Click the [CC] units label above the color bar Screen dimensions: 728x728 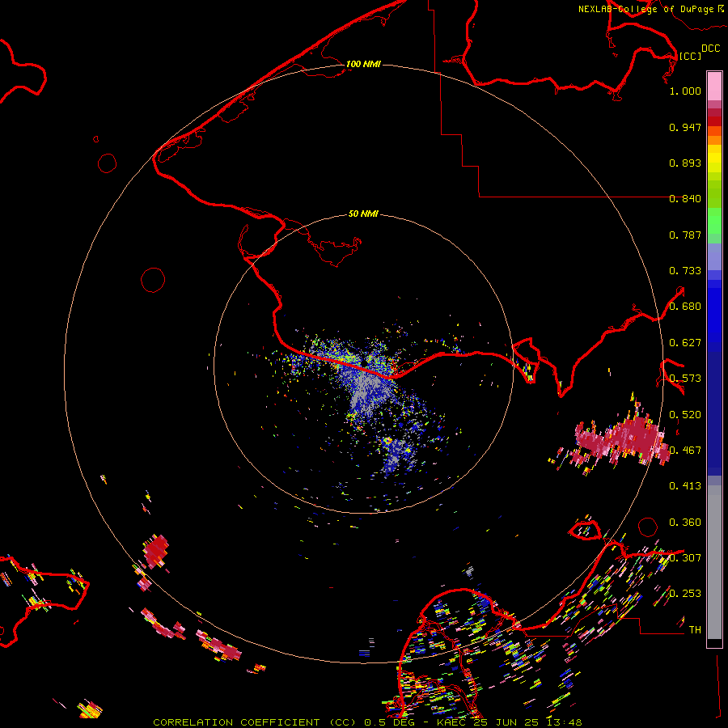pyautogui.click(x=690, y=56)
